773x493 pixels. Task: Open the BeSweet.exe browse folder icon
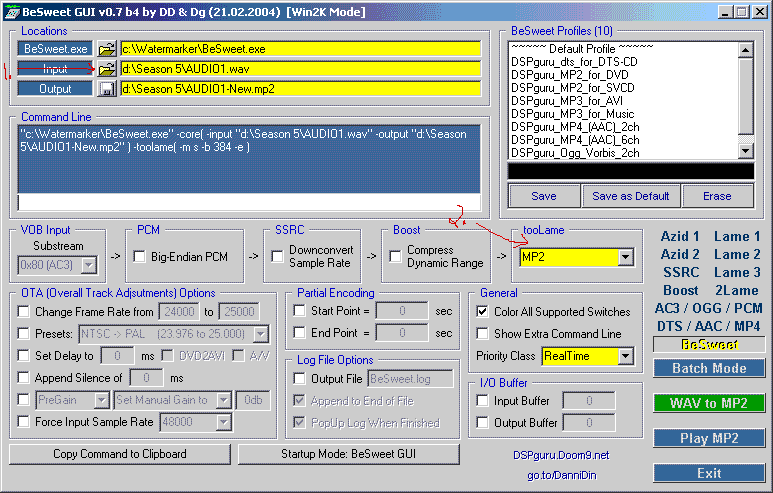tap(106, 49)
